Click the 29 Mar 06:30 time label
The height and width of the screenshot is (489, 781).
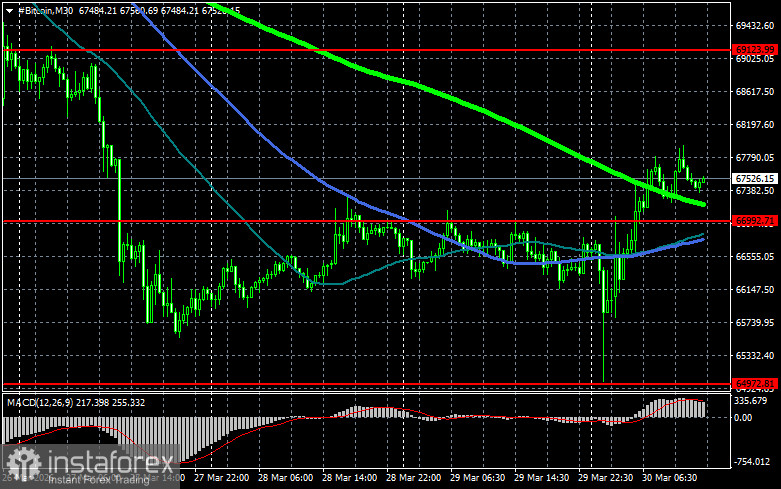point(477,478)
